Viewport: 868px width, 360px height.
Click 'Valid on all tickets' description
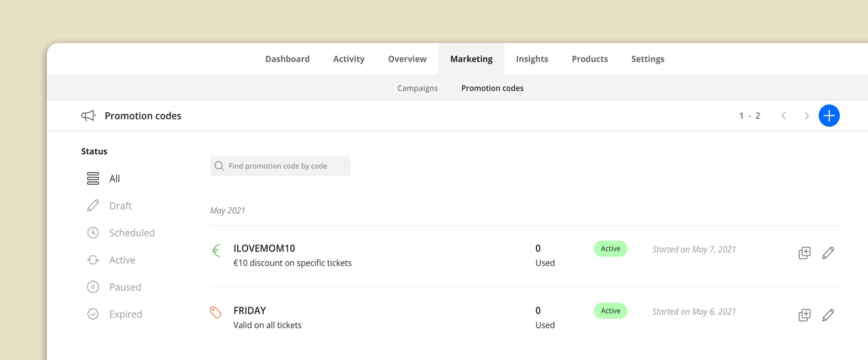click(267, 325)
